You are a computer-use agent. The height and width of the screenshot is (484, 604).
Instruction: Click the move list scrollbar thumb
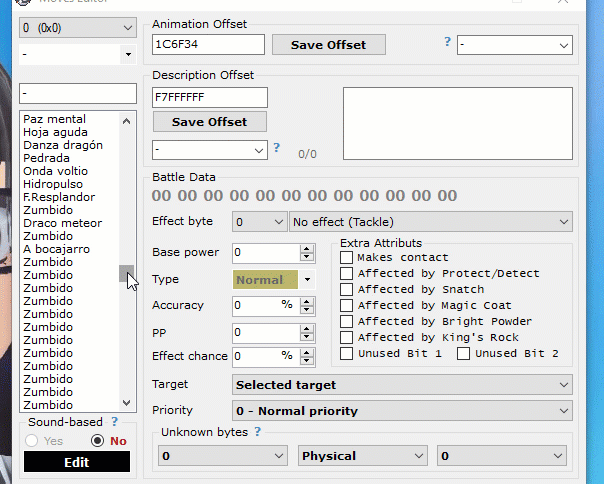(126, 273)
